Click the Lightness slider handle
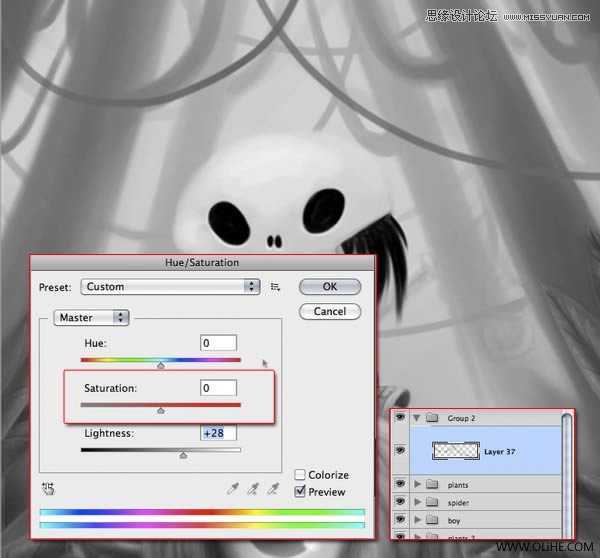The width and height of the screenshot is (600, 558). (x=183, y=455)
